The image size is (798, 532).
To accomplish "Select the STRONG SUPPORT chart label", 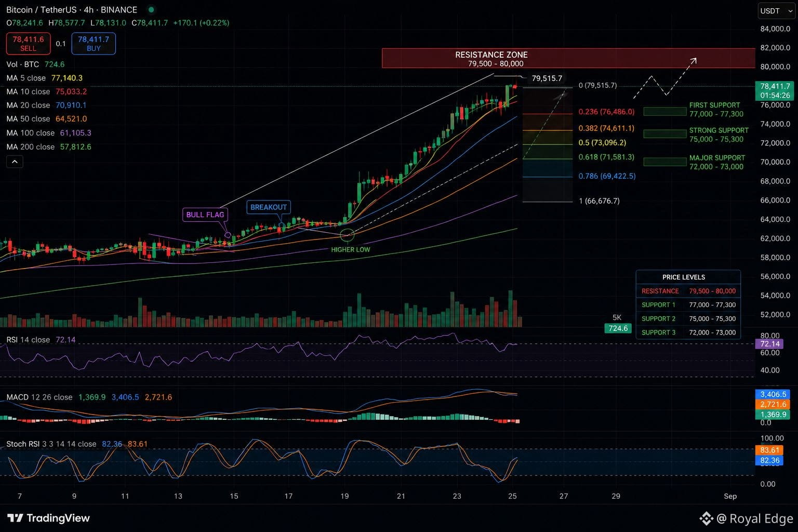I will click(719, 135).
